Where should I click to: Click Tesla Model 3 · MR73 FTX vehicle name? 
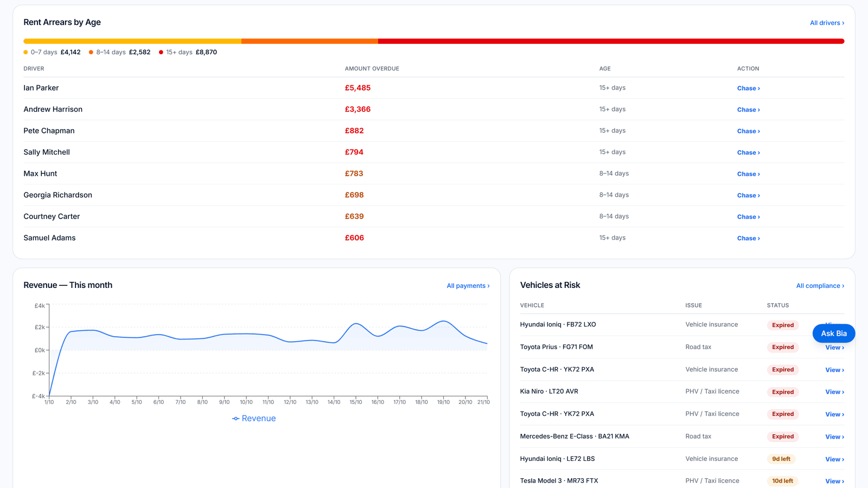point(559,481)
